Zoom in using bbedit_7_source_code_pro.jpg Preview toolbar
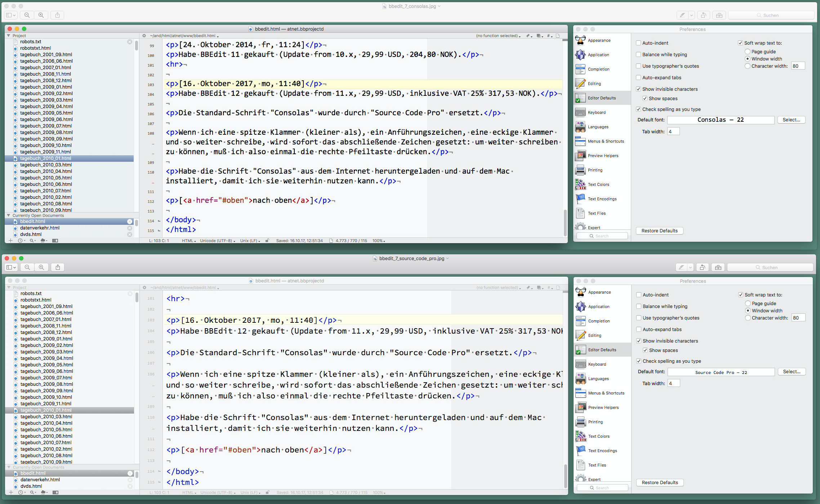The height and width of the screenshot is (504, 820). 41,267
